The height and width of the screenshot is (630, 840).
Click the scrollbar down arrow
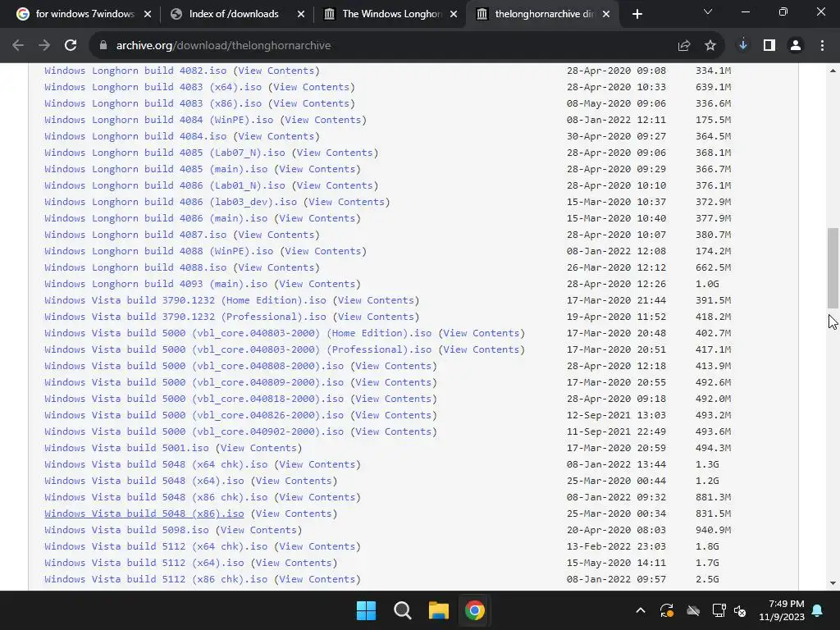click(833, 583)
